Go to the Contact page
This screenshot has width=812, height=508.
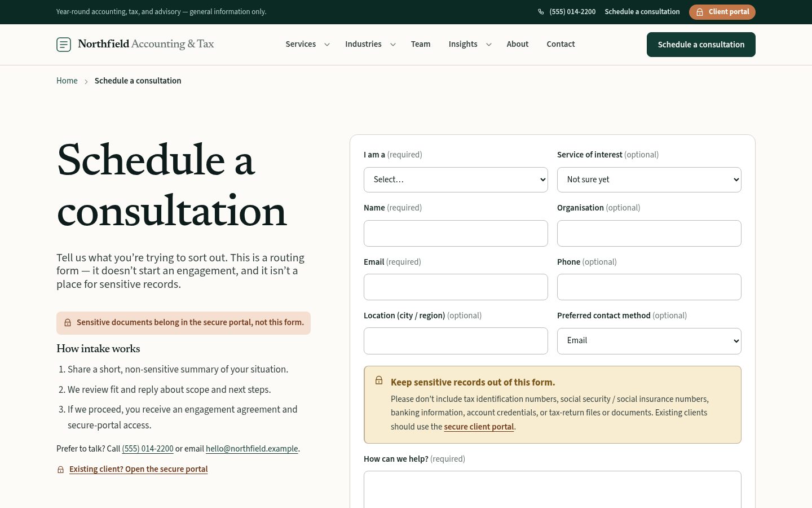tap(561, 44)
